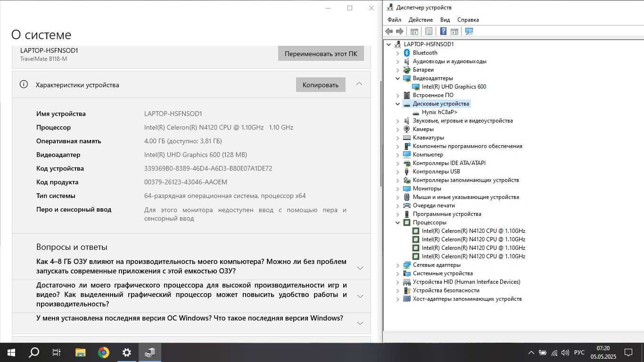Expand the Аудиовходы и аудиовыходы node
The width and height of the screenshot is (644, 362).
pos(398,61)
